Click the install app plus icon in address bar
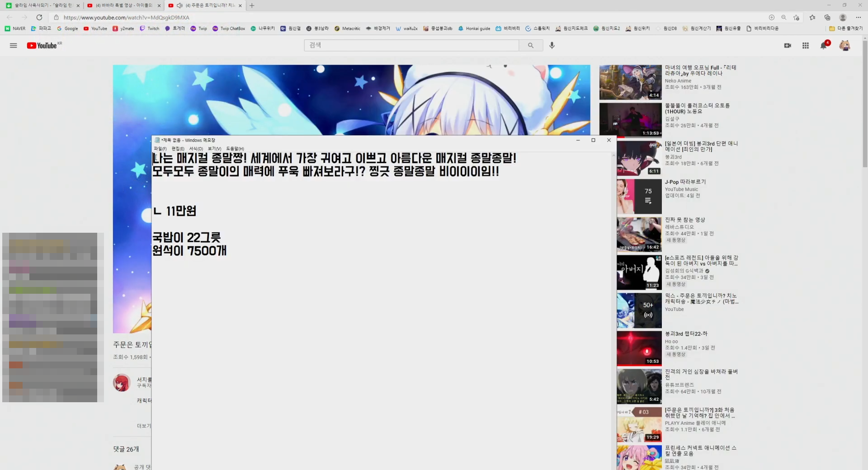The image size is (868, 470). (x=772, y=17)
